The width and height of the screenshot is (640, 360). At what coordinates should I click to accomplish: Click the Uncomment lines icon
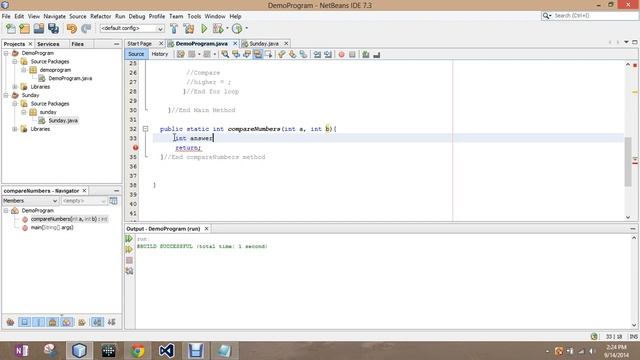point(376,54)
